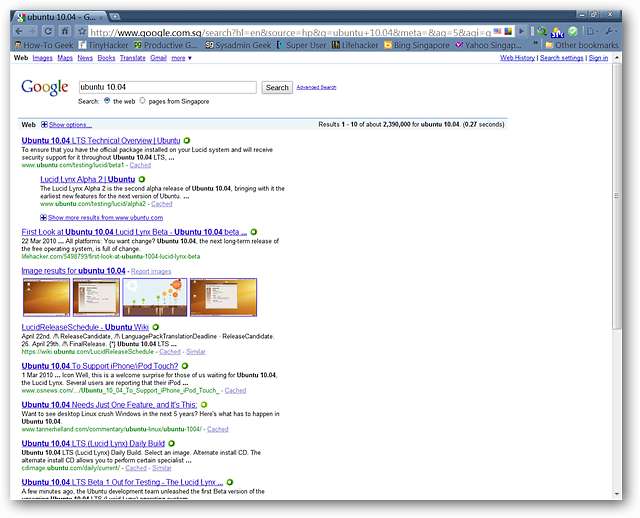Select the "the web" search radio button

pyautogui.click(x=107, y=101)
